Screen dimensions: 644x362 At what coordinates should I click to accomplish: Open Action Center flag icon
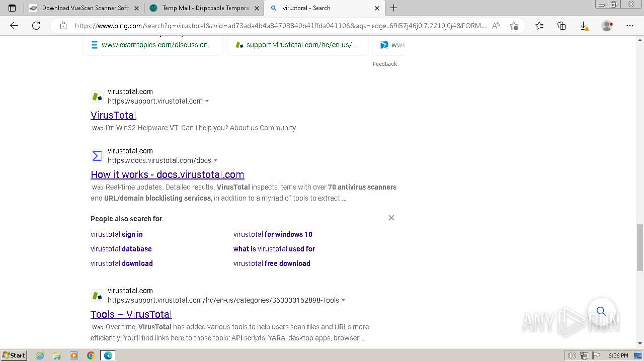pyautogui.click(x=596, y=355)
